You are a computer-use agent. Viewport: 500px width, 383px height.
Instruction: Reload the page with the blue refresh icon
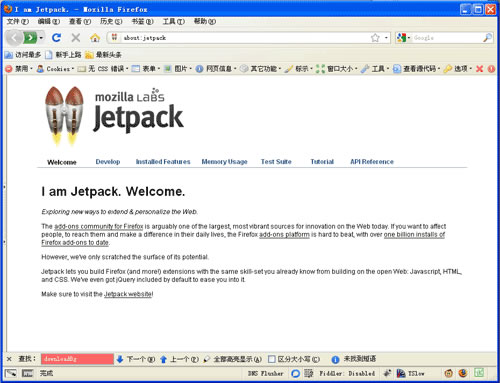[56, 38]
